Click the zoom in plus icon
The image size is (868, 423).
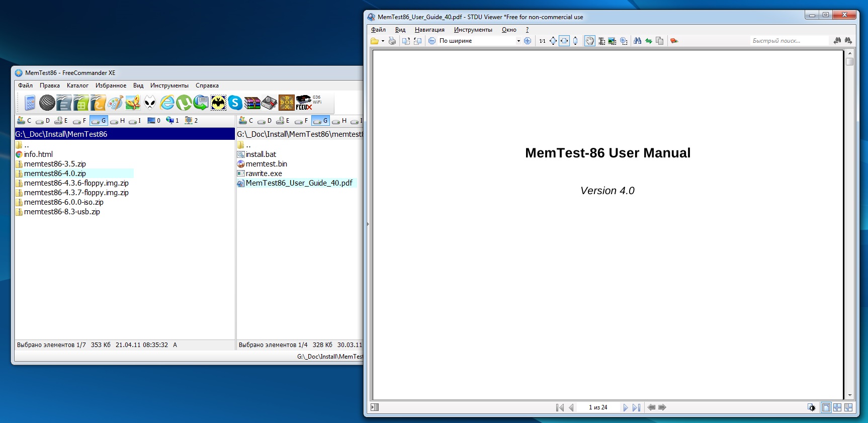tap(528, 41)
